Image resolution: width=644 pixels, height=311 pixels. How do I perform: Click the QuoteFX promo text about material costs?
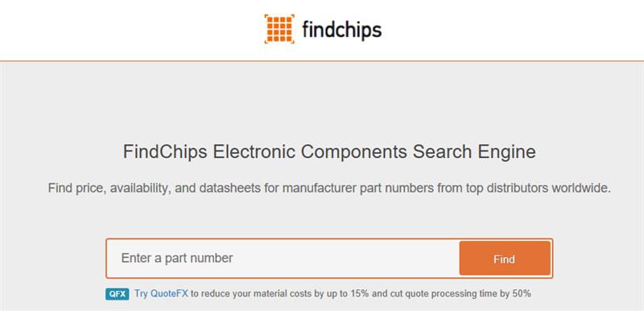pos(361,294)
